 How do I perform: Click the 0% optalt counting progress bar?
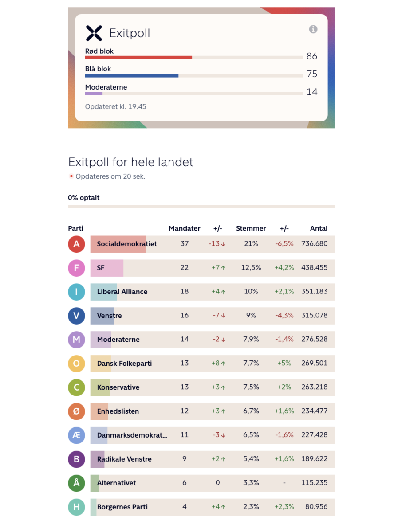[201, 207]
